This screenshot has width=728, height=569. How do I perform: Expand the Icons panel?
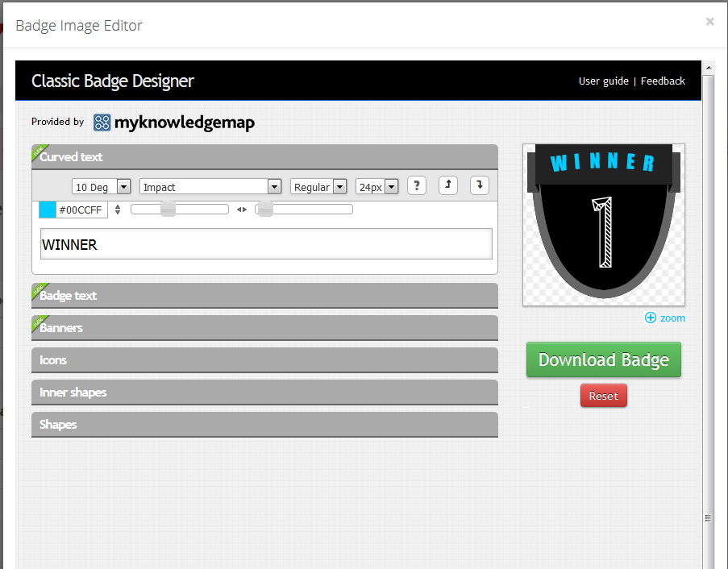tap(264, 359)
